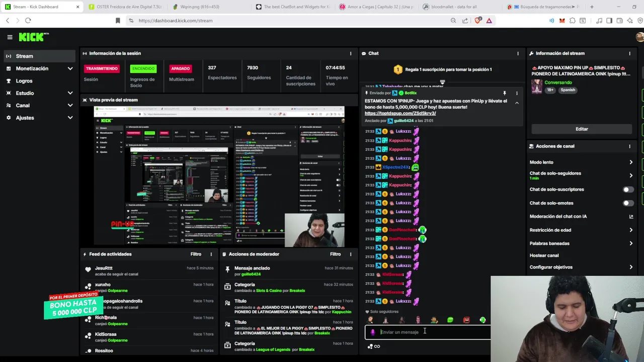Expand the Ajustes sidebar section

[x=70, y=118]
